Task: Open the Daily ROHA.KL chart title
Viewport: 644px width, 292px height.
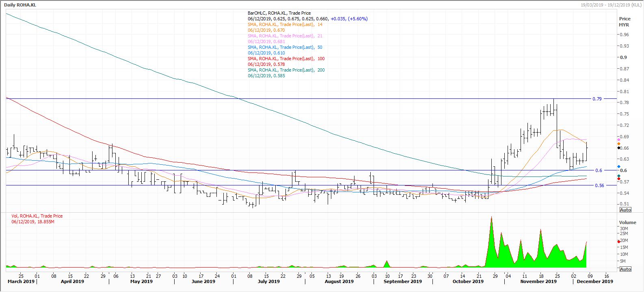Action: tap(19, 4)
